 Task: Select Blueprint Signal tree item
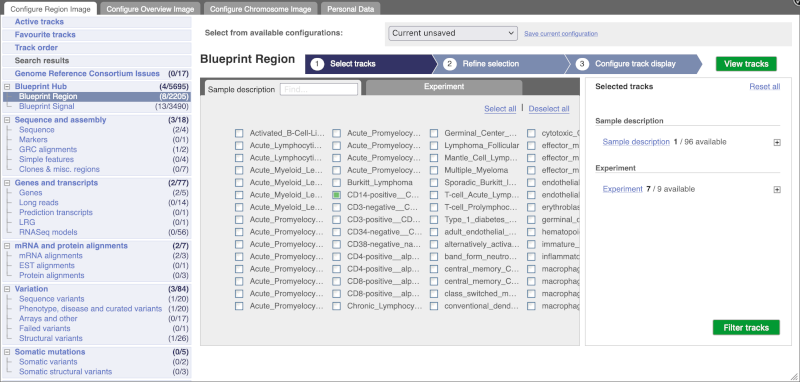pyautogui.click(x=46, y=107)
